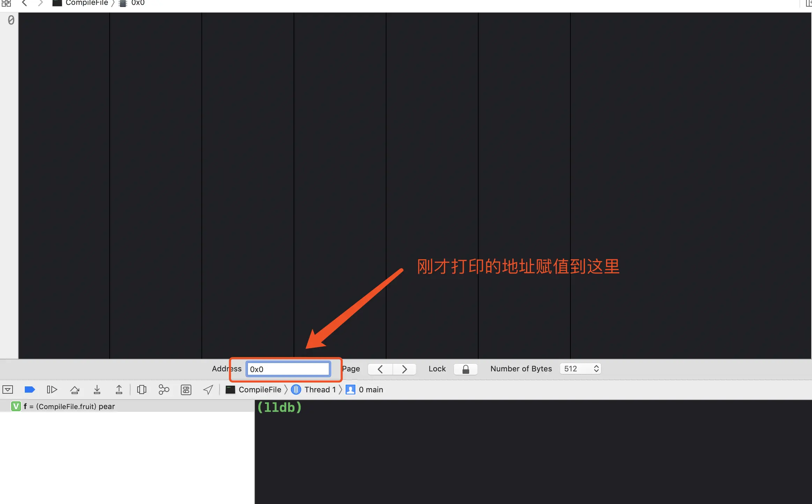Click the Simulate Location arrow icon

pos(208,390)
